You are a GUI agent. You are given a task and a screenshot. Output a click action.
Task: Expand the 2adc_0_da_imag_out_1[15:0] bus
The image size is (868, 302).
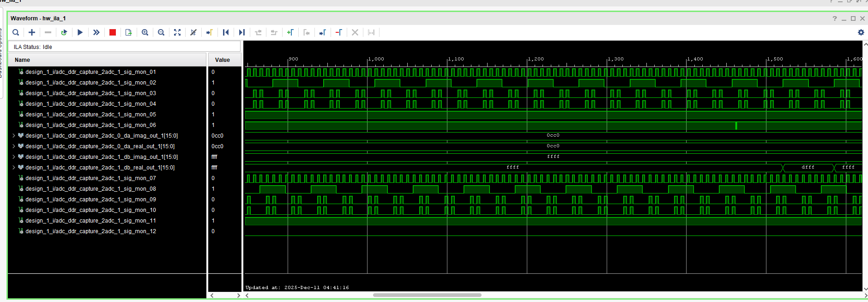click(x=14, y=136)
